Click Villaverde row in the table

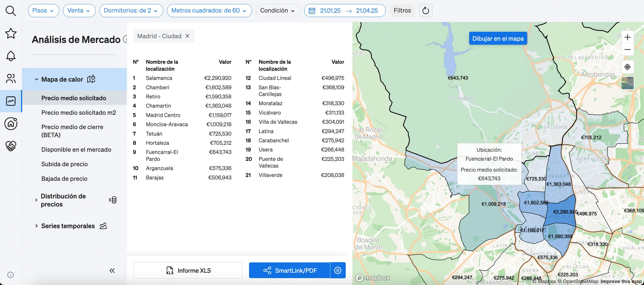pyautogui.click(x=295, y=175)
